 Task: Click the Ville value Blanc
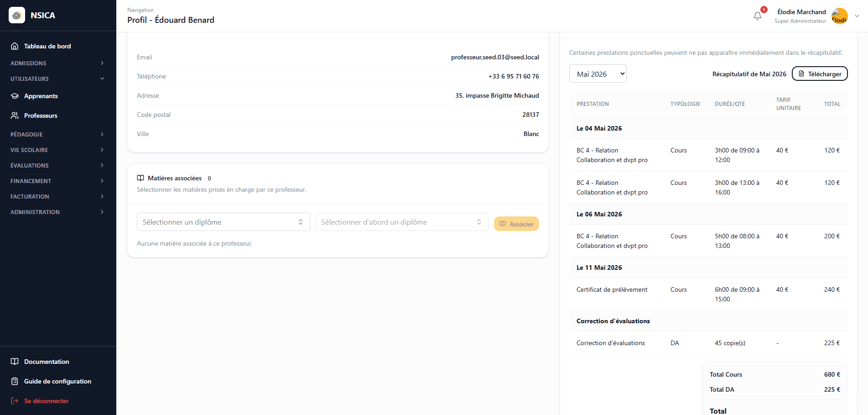531,134
